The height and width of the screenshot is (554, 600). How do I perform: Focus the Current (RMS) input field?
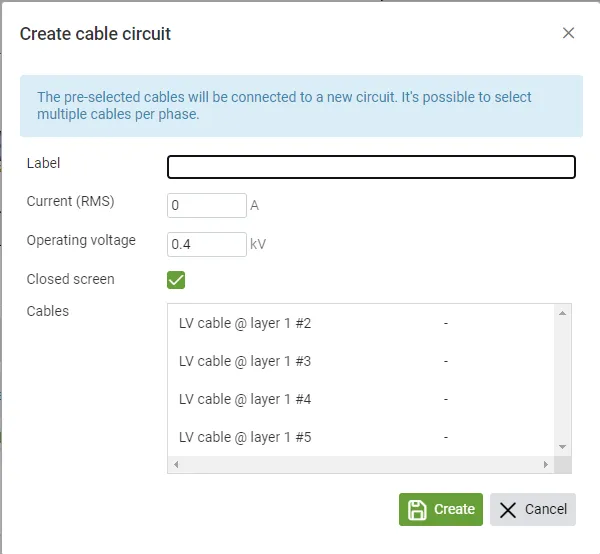pos(206,205)
